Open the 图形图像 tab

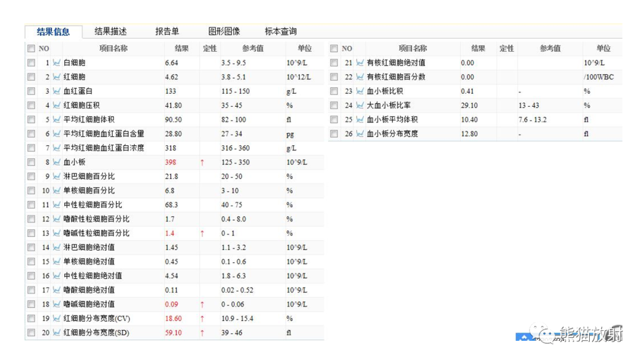tap(224, 31)
